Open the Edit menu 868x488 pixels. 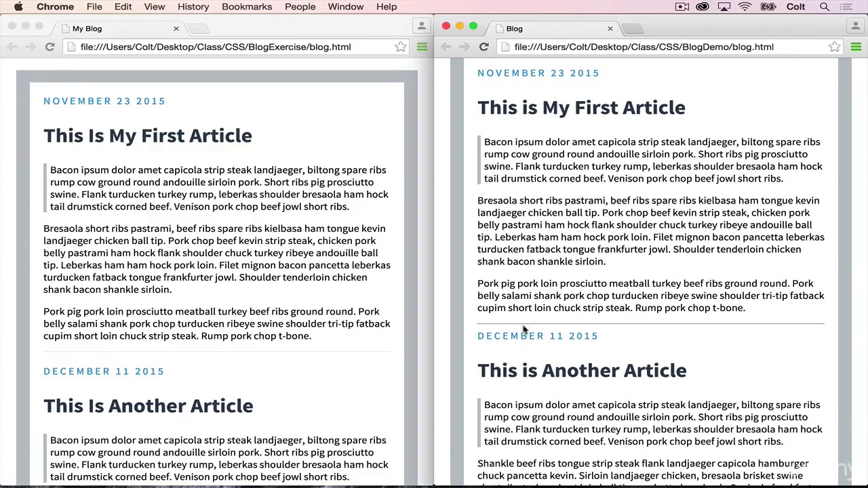123,7
